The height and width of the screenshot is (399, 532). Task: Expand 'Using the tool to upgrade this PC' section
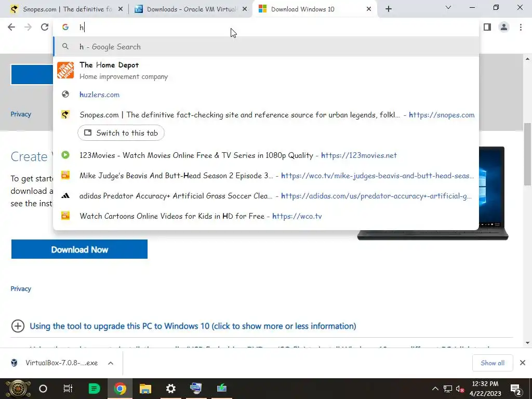point(193,326)
